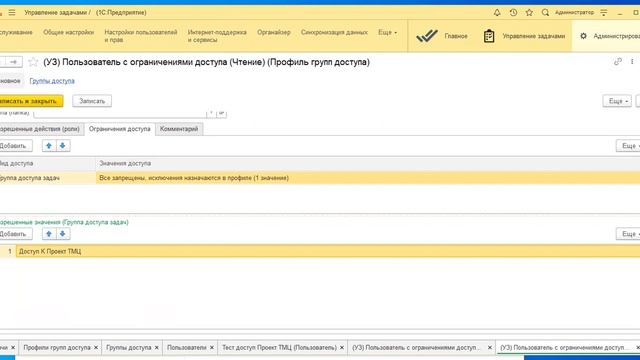The height and width of the screenshot is (360, 640).
Task: Copy link to this form
Action: tap(618, 62)
